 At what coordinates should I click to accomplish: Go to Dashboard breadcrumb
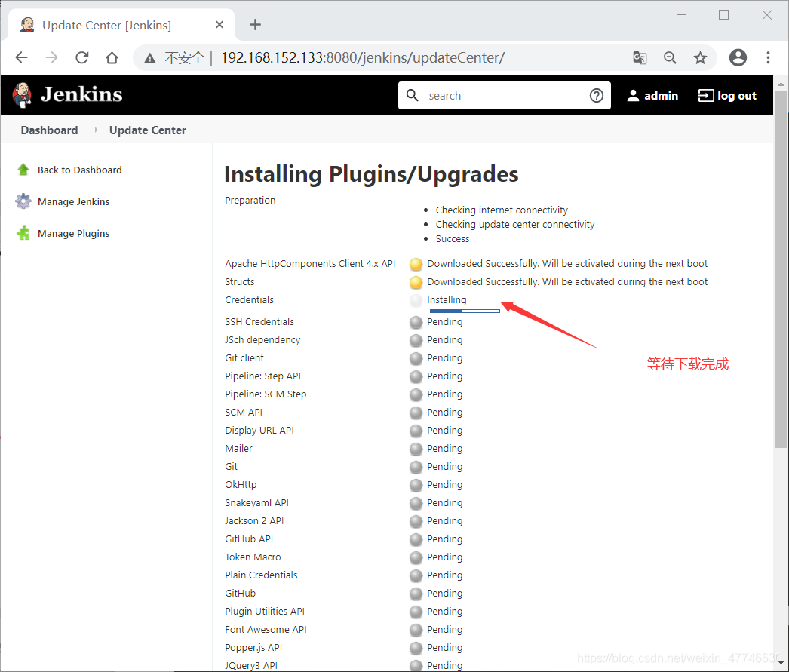49,130
